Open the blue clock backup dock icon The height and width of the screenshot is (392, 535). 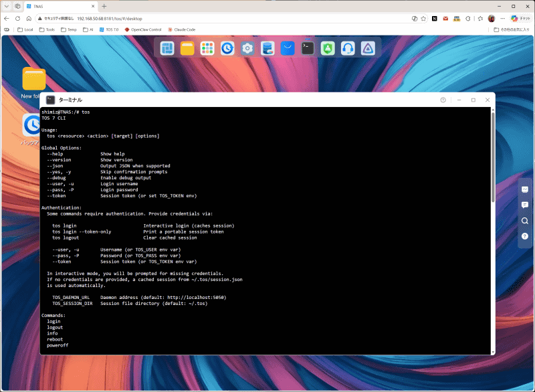[x=227, y=48]
